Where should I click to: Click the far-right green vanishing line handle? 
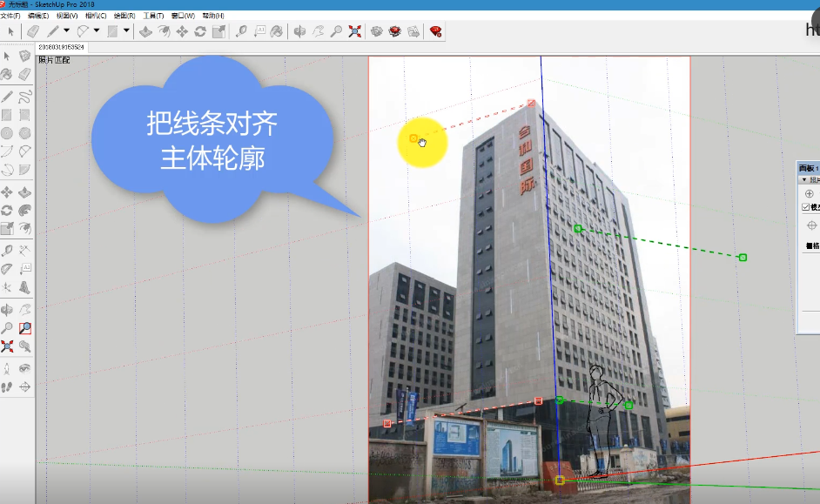[x=743, y=258]
